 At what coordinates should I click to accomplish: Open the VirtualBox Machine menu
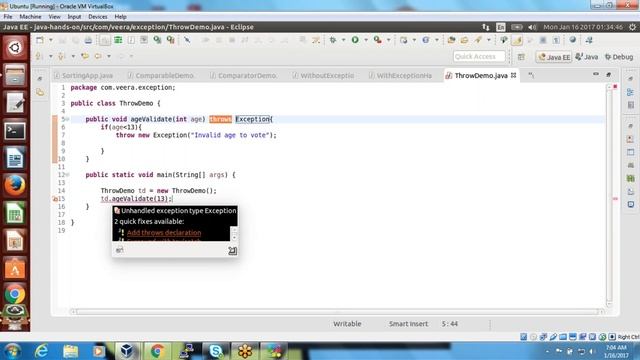[30, 17]
